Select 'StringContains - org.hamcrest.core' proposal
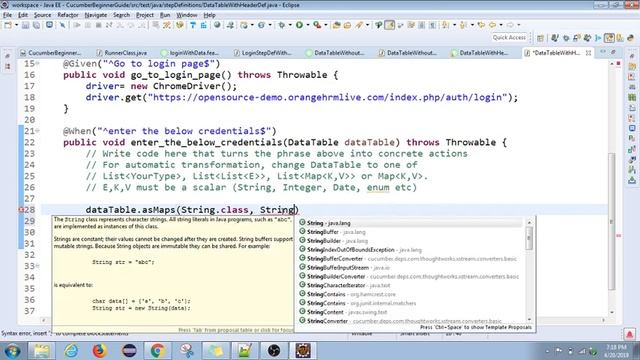640x360 pixels. coord(410,294)
